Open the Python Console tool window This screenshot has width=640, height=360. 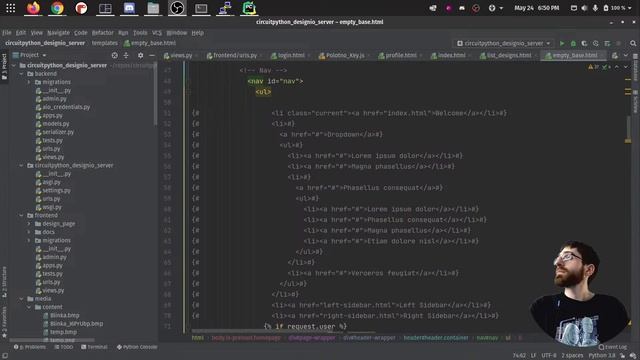[x=137, y=347]
